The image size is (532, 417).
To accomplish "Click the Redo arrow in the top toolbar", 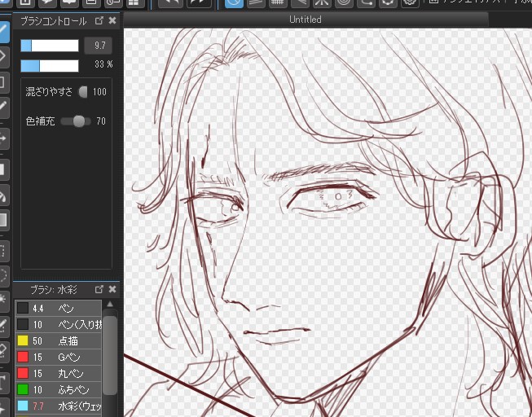I will tap(199, 2).
